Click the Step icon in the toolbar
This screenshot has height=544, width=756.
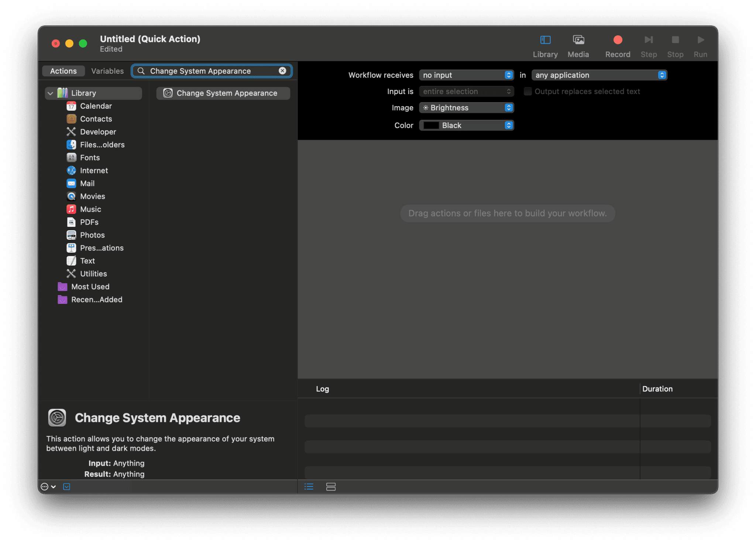click(x=649, y=40)
